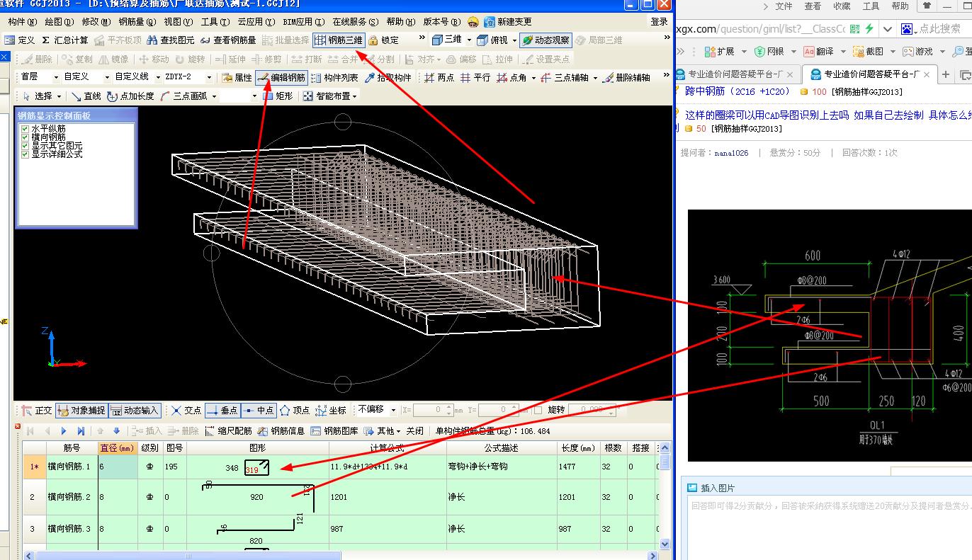
Task: Open link 跨中钢筋（2C16 +1C20）in browser
Action: point(738,91)
